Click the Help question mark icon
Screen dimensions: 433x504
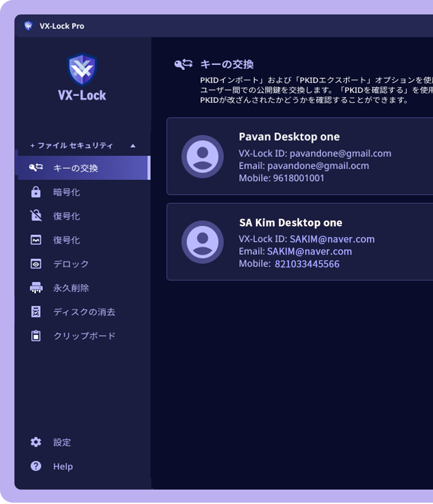(36, 466)
